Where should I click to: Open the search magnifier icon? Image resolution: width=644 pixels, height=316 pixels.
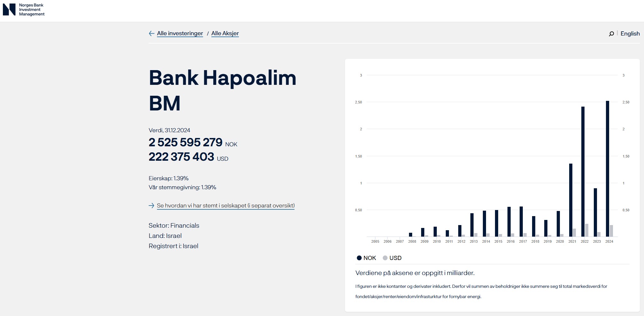tap(611, 34)
